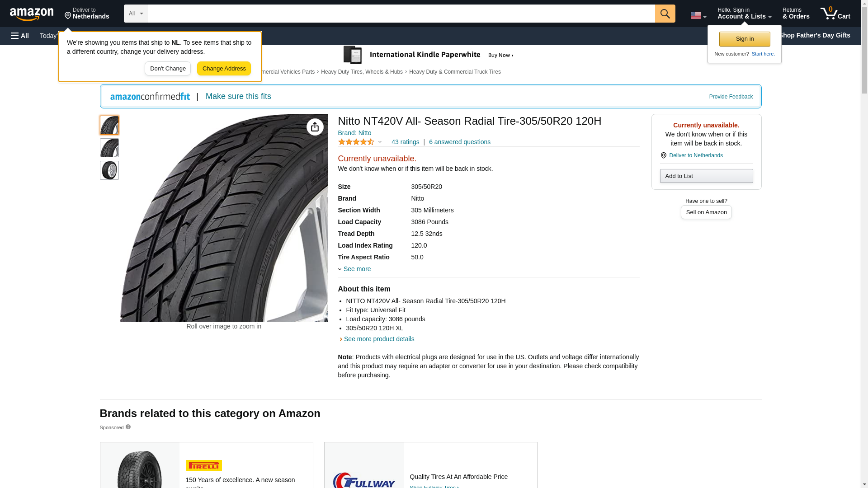Click the yellow Sign in button
This screenshot has height=488, width=868.
(x=745, y=39)
